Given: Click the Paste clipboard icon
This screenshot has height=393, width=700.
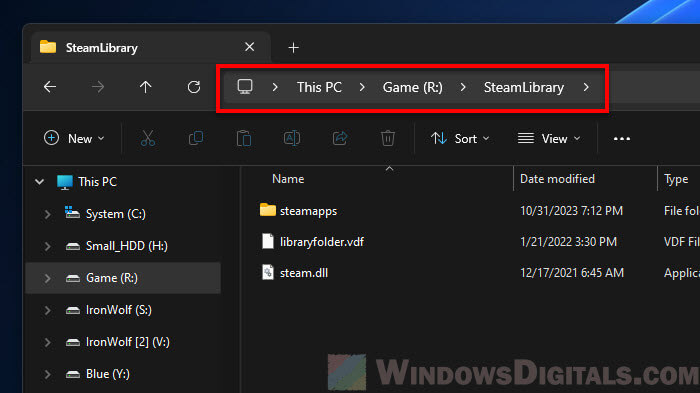Looking at the screenshot, I should point(244,138).
